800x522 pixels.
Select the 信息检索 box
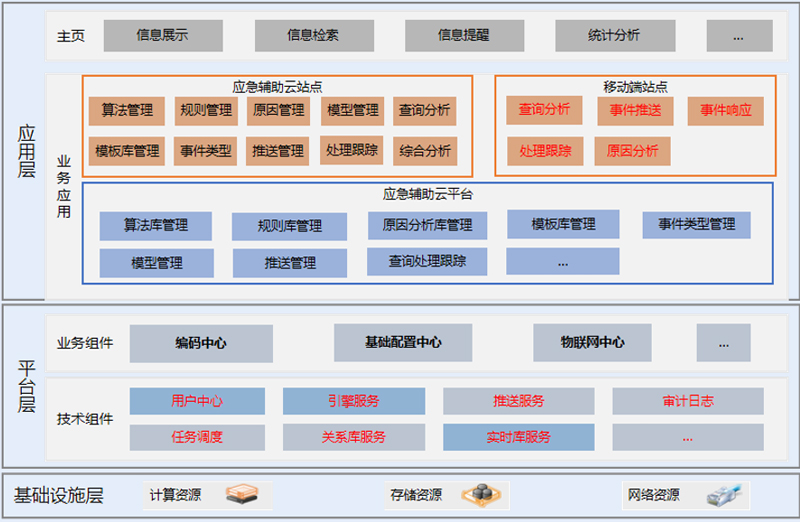coord(314,36)
